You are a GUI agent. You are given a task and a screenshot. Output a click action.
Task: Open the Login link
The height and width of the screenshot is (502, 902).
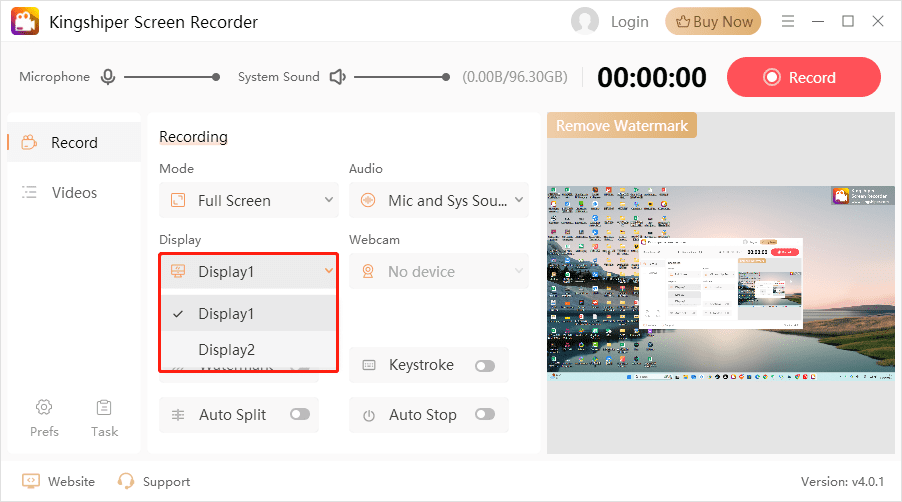[629, 22]
